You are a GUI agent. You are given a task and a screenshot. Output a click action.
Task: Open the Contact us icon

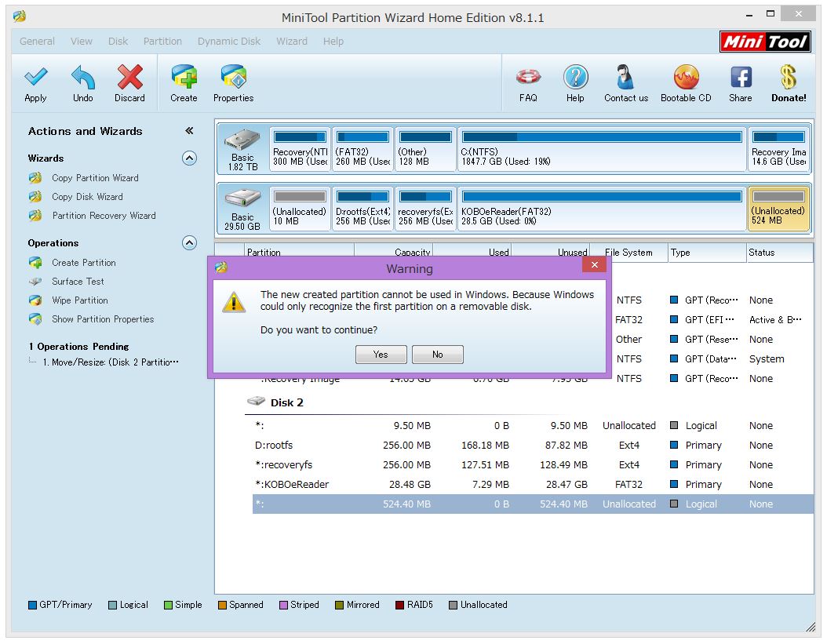(625, 77)
